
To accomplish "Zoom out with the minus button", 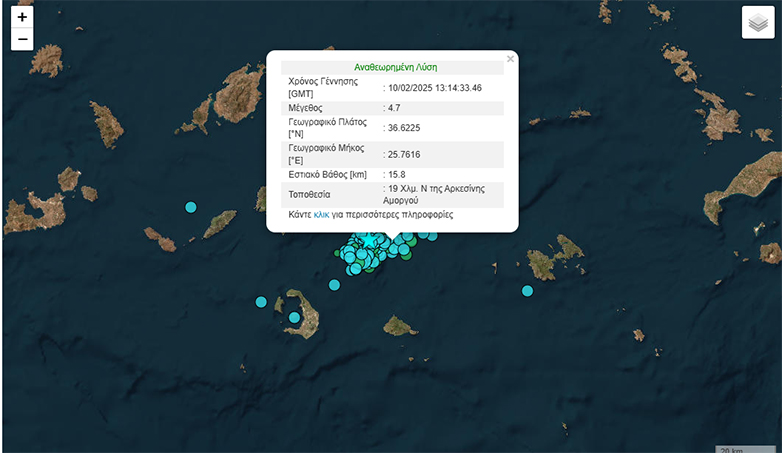I will pos(22,40).
